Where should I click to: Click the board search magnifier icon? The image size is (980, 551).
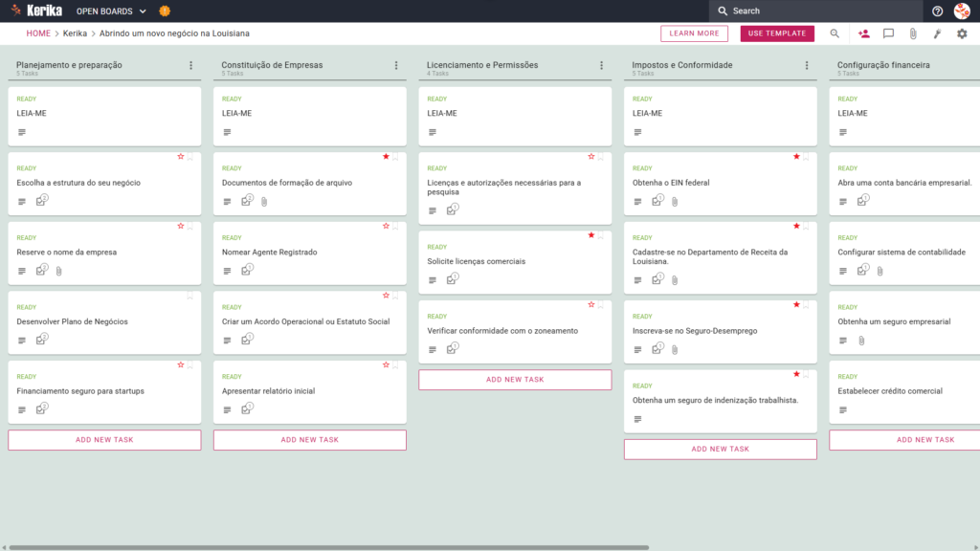point(835,33)
